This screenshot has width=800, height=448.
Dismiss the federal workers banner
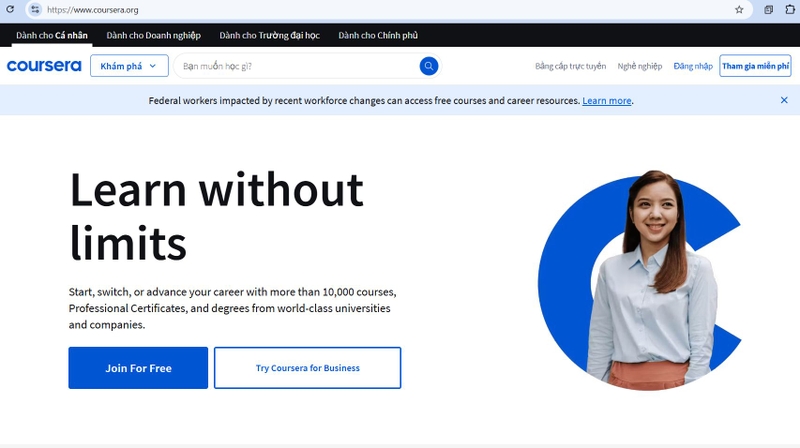pos(784,100)
